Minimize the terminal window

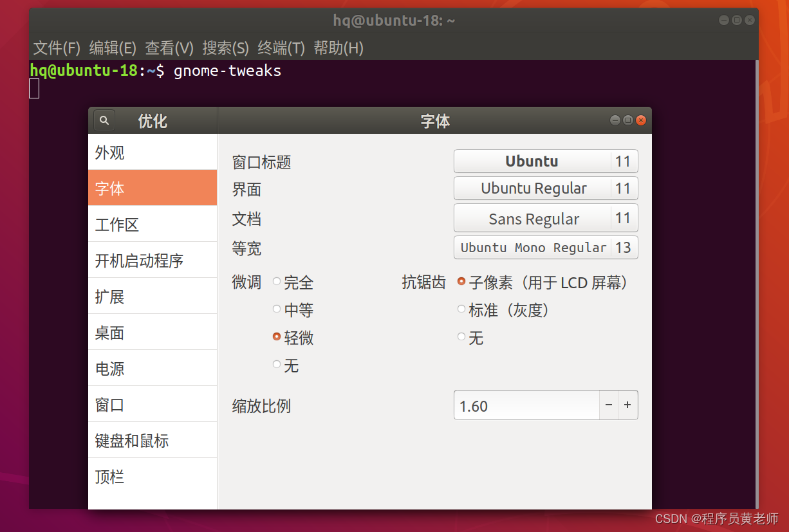724,20
